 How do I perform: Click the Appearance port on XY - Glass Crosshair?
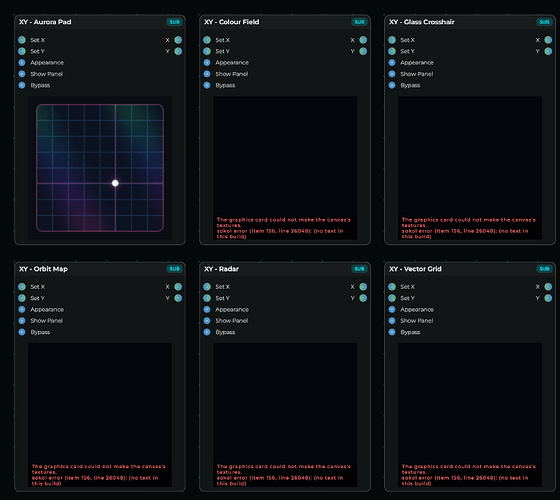[x=392, y=62]
